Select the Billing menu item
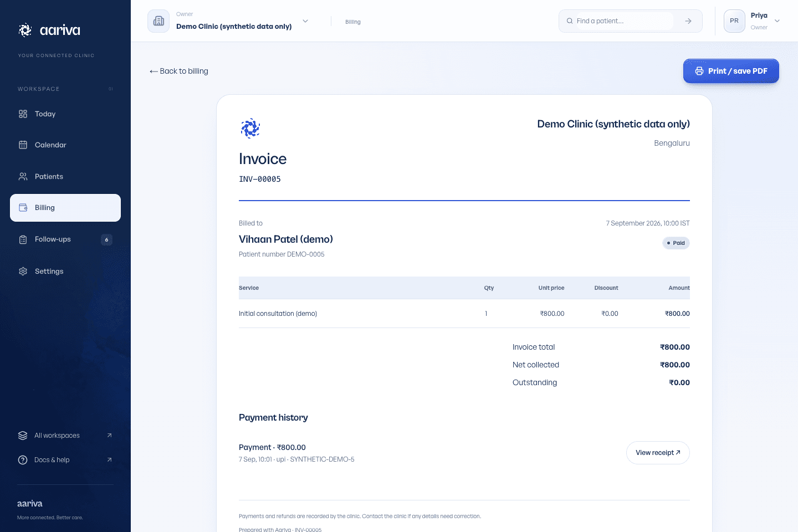Viewport: 798px width, 532px height. 65,208
